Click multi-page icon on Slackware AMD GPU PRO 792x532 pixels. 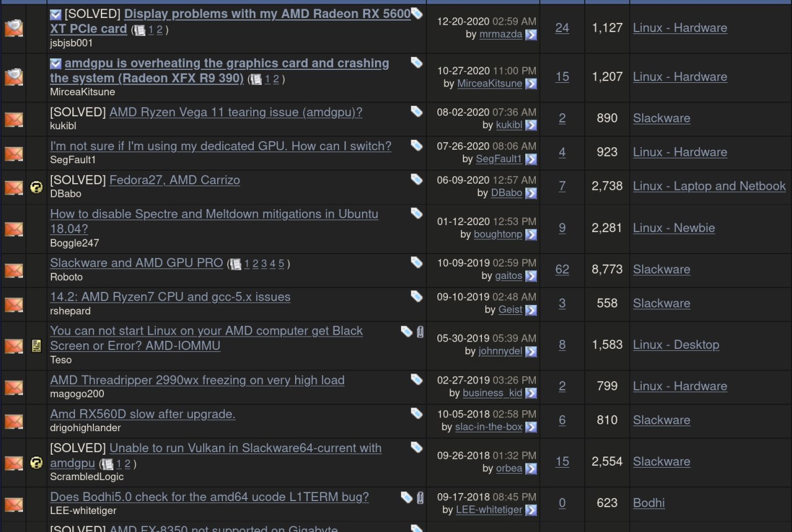point(235,264)
